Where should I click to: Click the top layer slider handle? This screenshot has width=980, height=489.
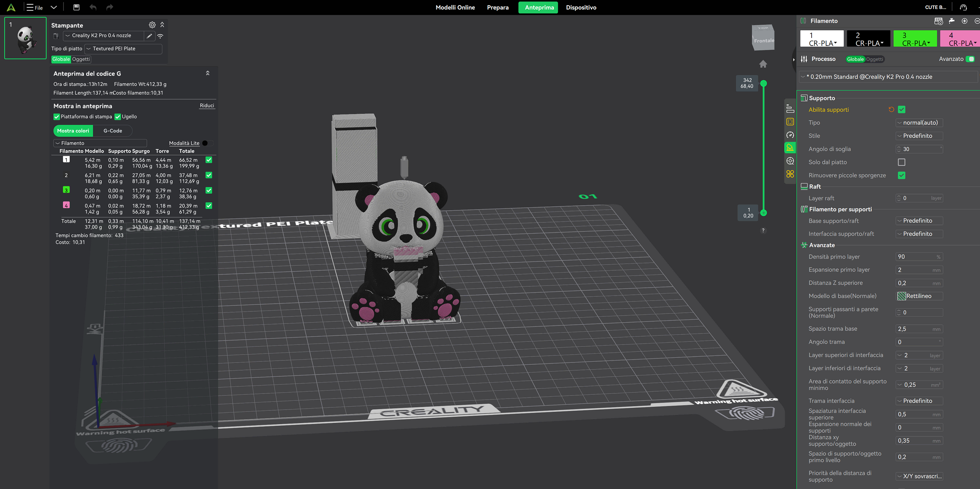coord(764,83)
